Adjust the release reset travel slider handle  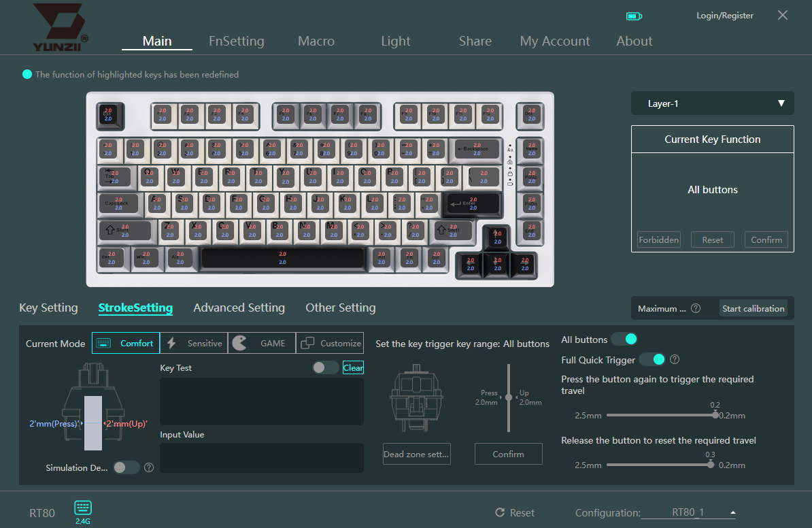click(x=711, y=465)
